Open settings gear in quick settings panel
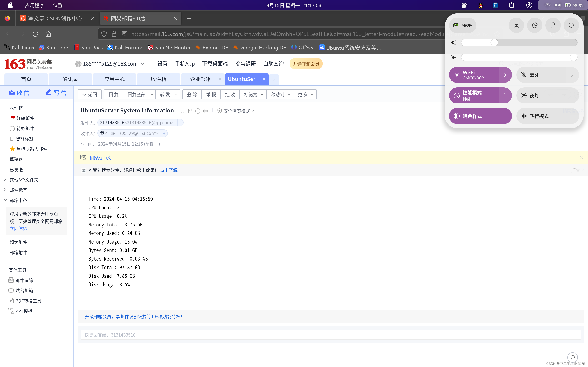588x367 pixels. point(535,26)
